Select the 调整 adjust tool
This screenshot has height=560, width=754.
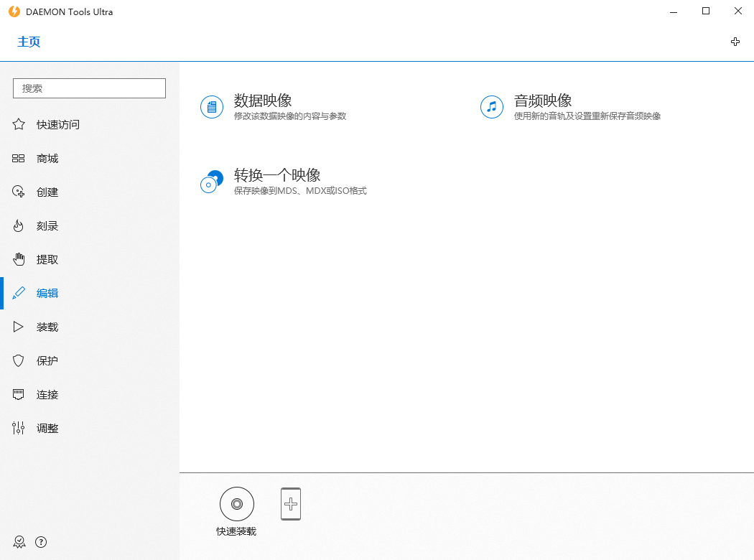pos(47,428)
